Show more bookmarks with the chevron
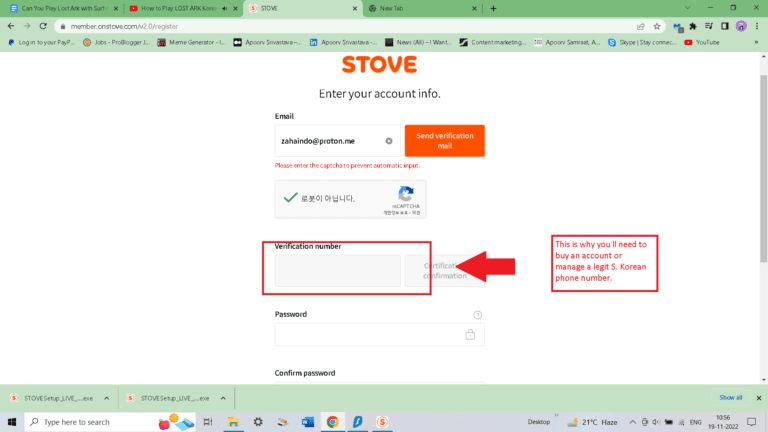768x432 pixels. tap(756, 43)
